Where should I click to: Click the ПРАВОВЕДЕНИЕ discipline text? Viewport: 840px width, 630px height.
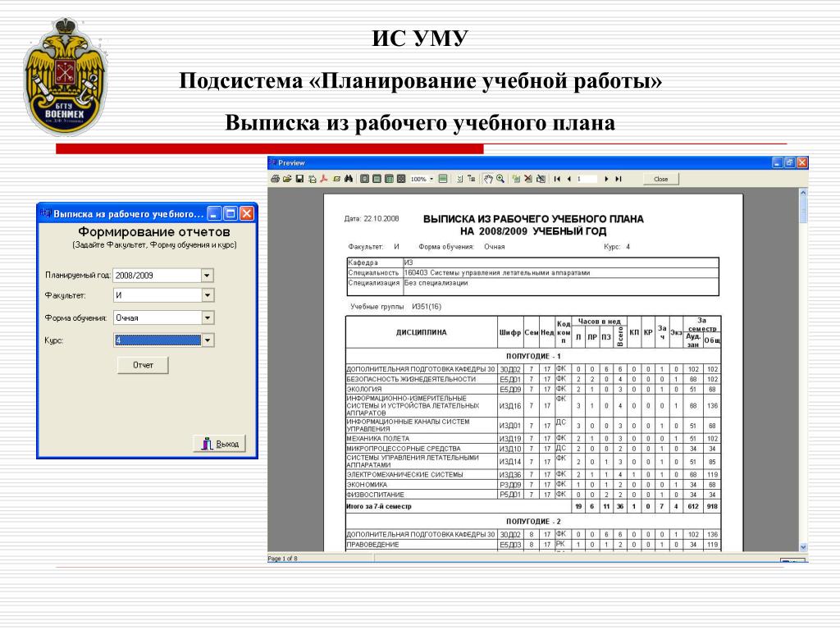[373, 545]
